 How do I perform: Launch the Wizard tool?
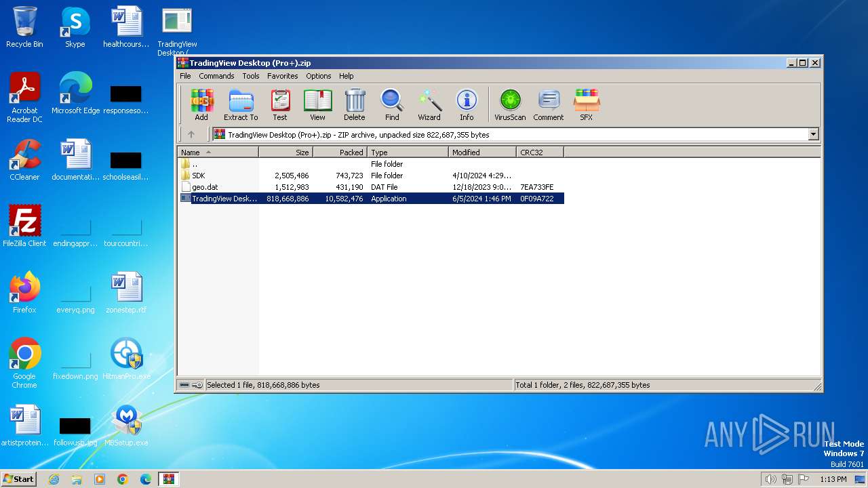pos(429,104)
